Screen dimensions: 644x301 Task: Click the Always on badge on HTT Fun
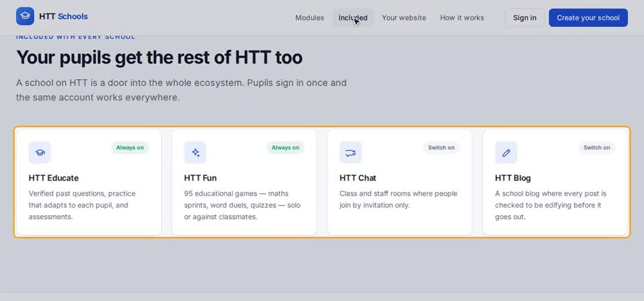click(286, 148)
